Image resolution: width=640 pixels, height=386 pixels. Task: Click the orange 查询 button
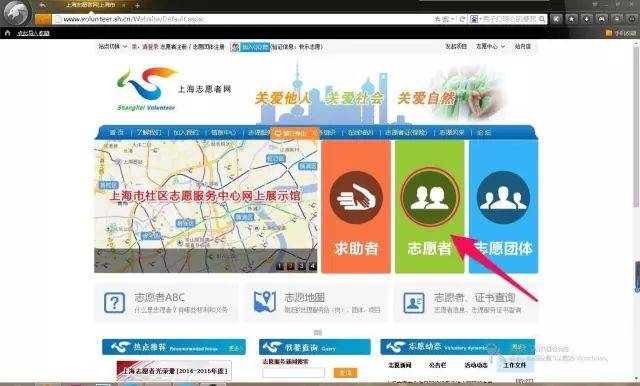[345, 373]
